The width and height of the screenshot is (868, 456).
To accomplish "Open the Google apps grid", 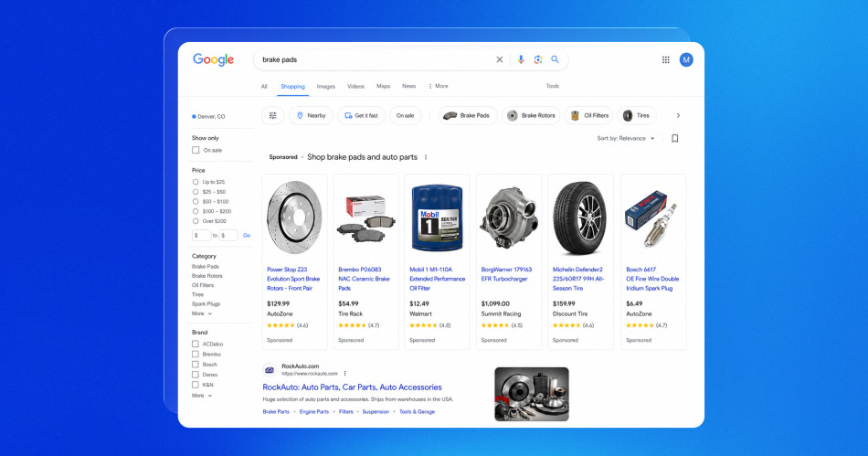I will 665,59.
